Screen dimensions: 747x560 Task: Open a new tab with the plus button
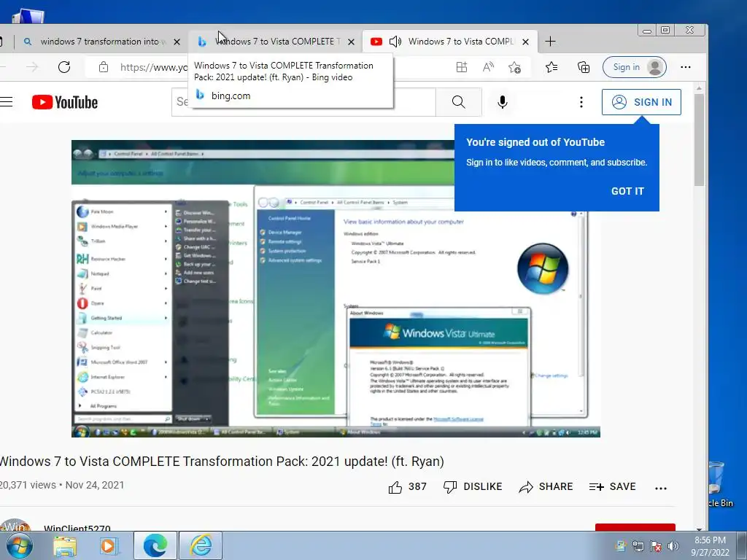click(x=550, y=42)
